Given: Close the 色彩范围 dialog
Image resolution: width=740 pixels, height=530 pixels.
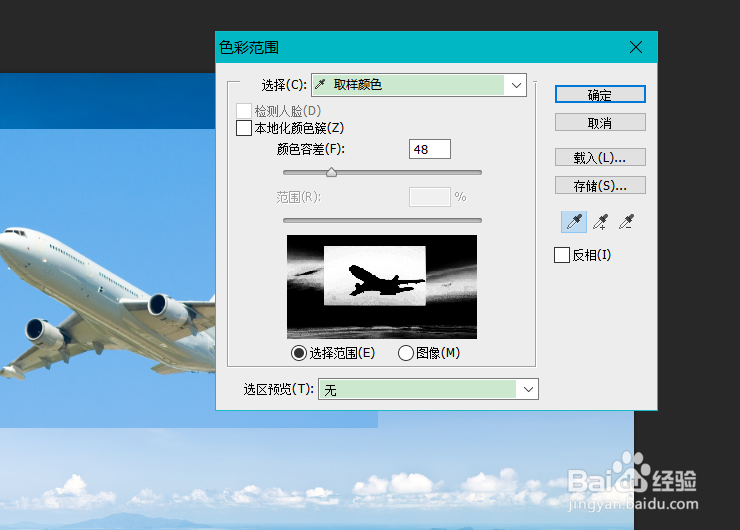Looking at the screenshot, I should (x=636, y=47).
